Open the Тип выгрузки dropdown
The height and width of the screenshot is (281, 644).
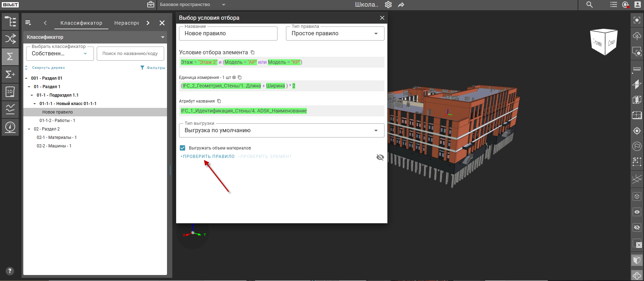click(281, 130)
